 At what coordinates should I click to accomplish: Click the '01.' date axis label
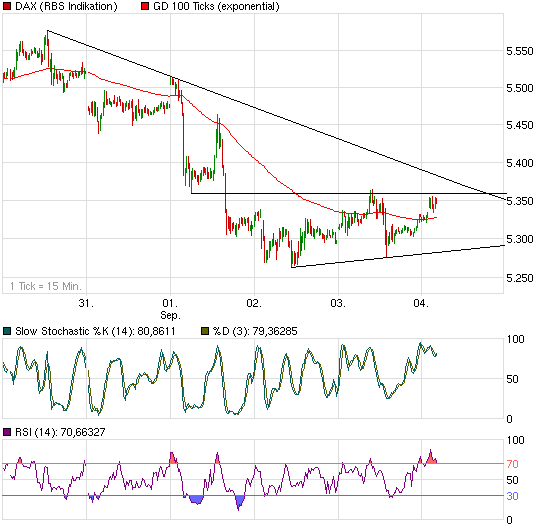pyautogui.click(x=170, y=303)
